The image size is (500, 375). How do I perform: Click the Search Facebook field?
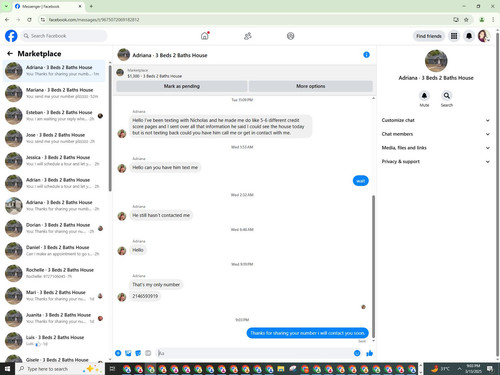65,36
